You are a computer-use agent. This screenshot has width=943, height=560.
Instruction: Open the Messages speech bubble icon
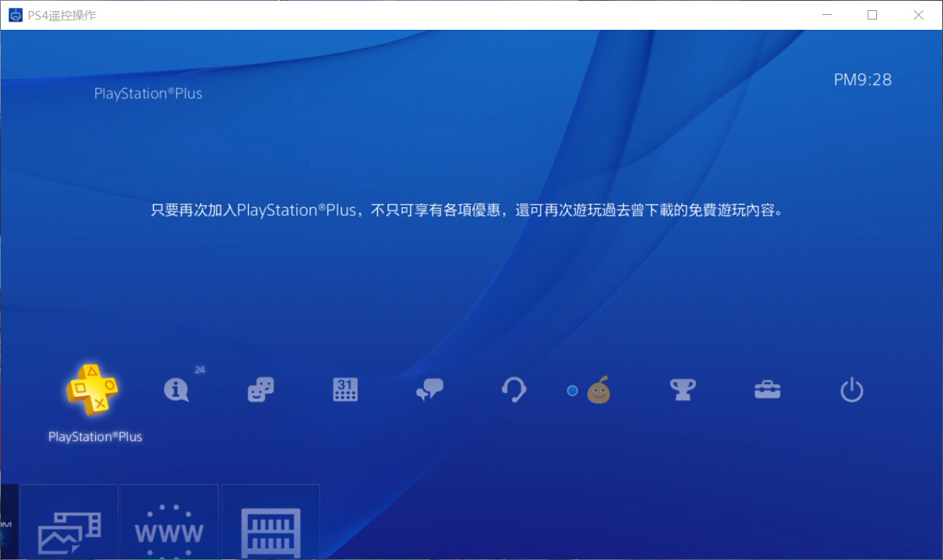[x=429, y=390]
